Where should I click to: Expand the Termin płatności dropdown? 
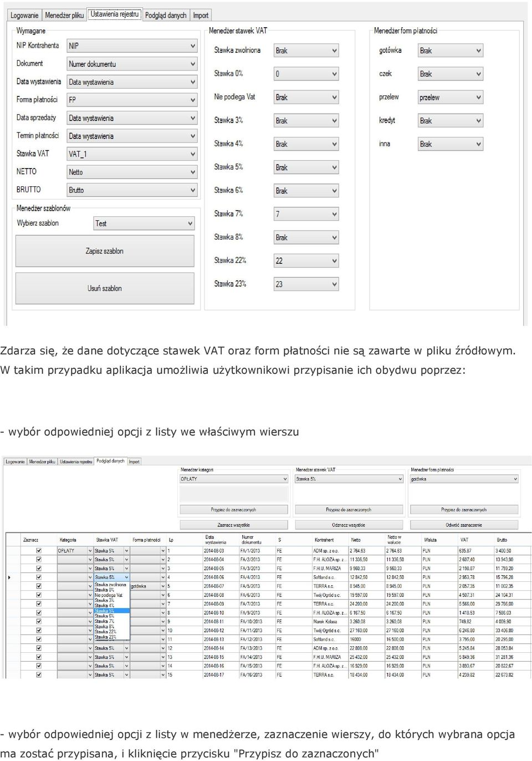pyautogui.click(x=132, y=136)
